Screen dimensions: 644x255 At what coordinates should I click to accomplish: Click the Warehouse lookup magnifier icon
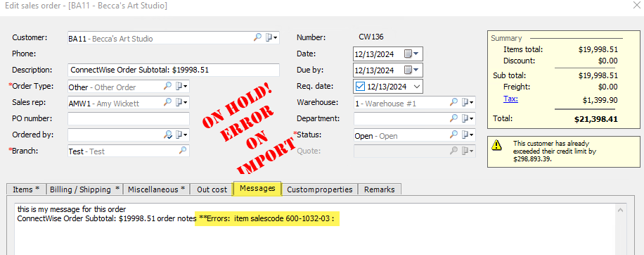point(453,102)
